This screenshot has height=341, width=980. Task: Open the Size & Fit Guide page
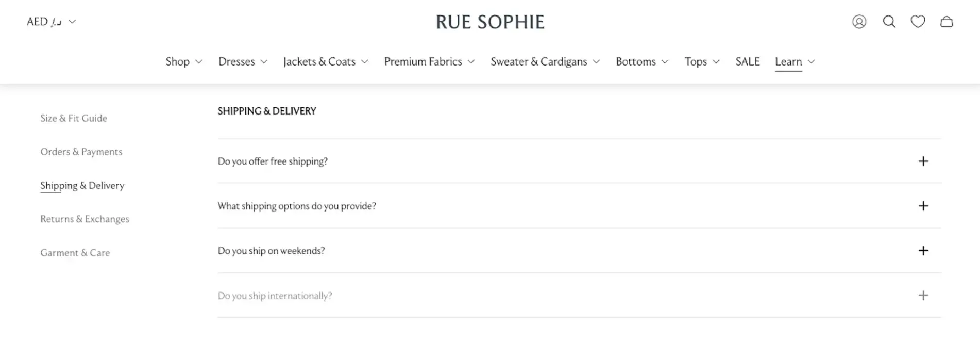74,118
